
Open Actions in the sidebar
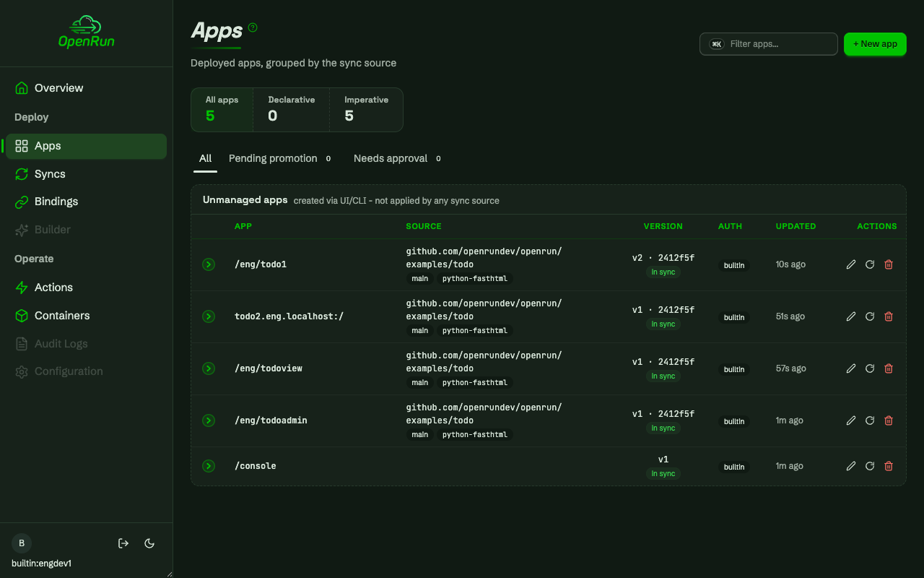[86, 288]
